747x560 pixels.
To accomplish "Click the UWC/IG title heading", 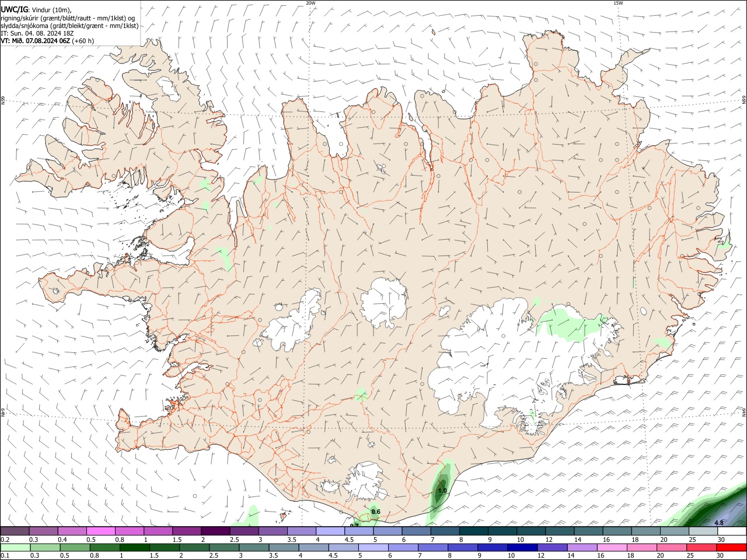I will point(14,9).
